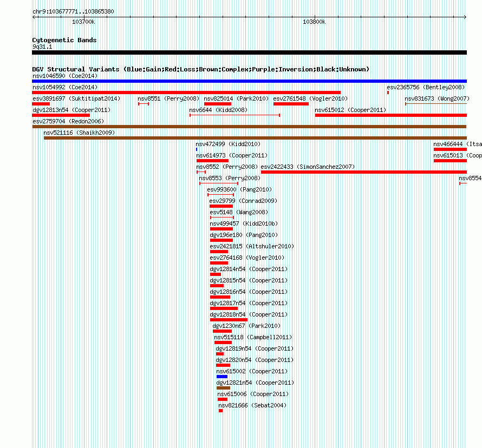Click the DGV Structural Variants track title
The width and height of the screenshot is (482, 448).
(x=200, y=69)
